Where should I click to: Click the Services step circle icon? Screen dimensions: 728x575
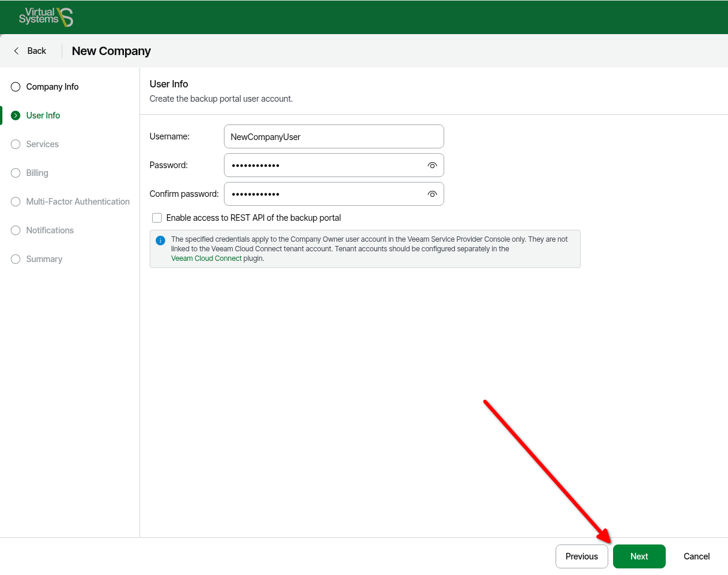coord(16,144)
